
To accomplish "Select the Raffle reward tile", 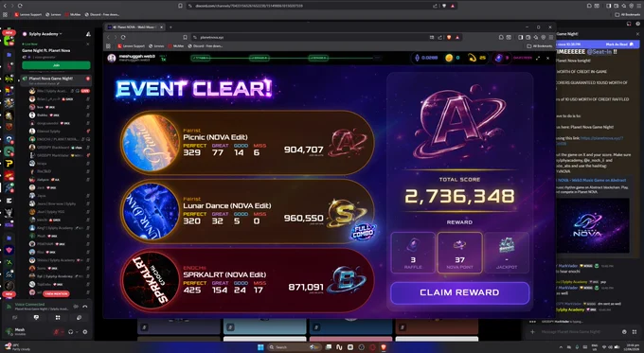I will 413,253.
